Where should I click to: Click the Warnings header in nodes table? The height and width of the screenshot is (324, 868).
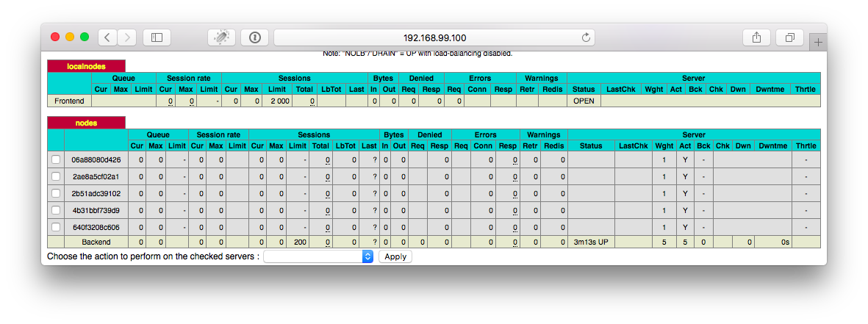(x=544, y=134)
